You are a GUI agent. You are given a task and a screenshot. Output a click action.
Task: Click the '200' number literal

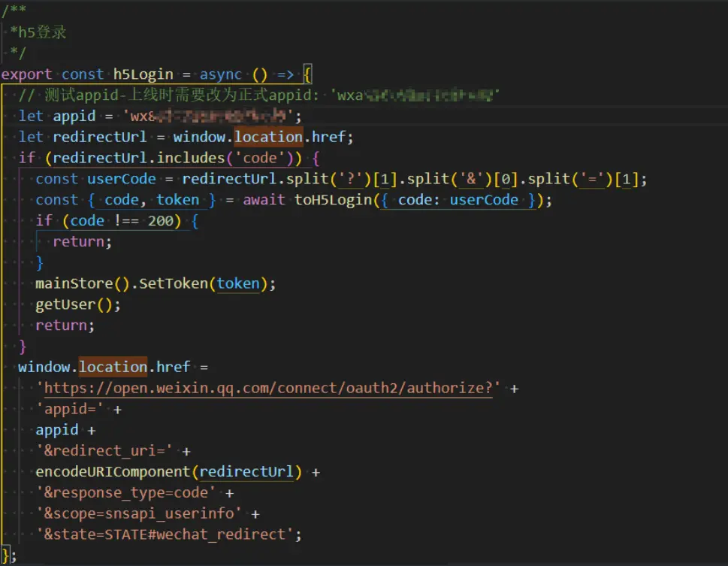point(160,221)
